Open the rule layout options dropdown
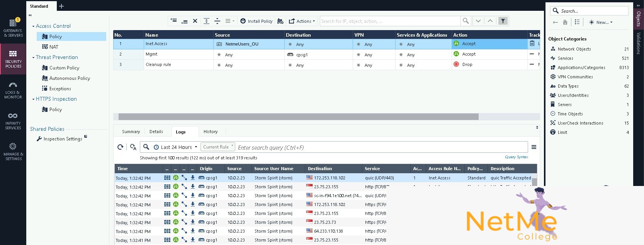Viewport: 644px width, 245px height. point(229,21)
